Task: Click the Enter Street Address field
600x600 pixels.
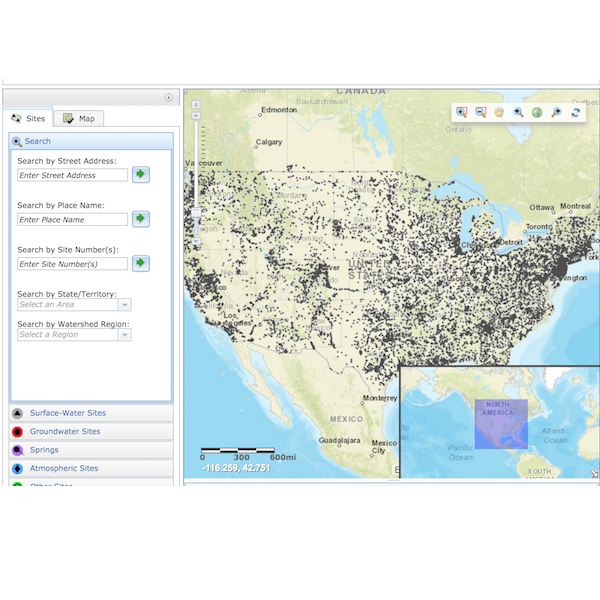Action: (x=72, y=175)
